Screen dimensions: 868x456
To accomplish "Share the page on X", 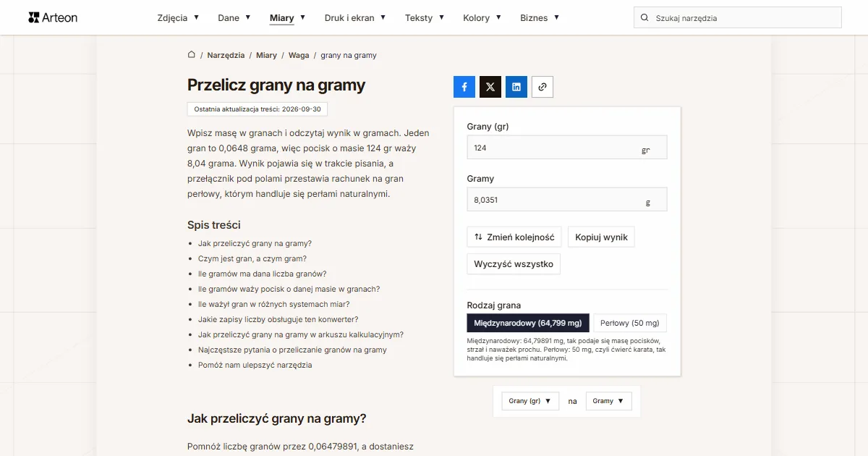I will pos(490,87).
